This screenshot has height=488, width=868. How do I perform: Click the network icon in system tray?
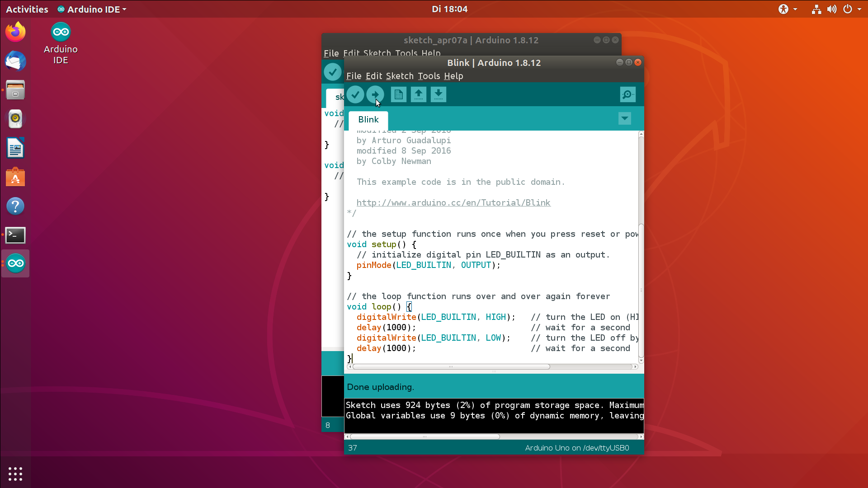(x=816, y=9)
